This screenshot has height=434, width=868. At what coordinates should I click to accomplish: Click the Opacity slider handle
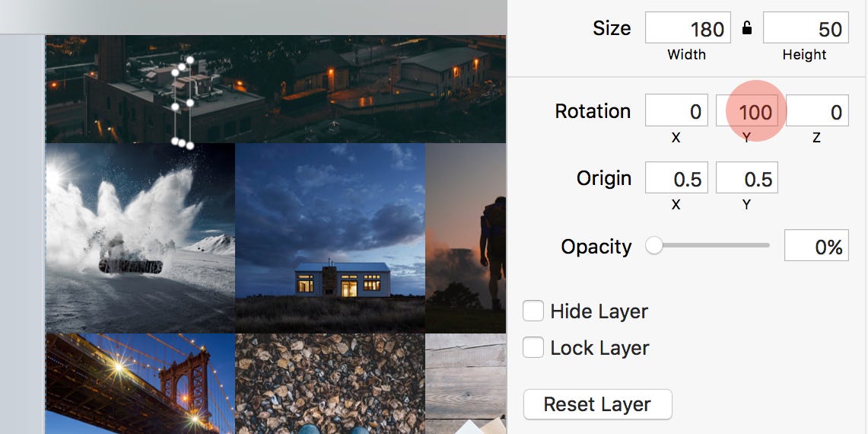[653, 245]
